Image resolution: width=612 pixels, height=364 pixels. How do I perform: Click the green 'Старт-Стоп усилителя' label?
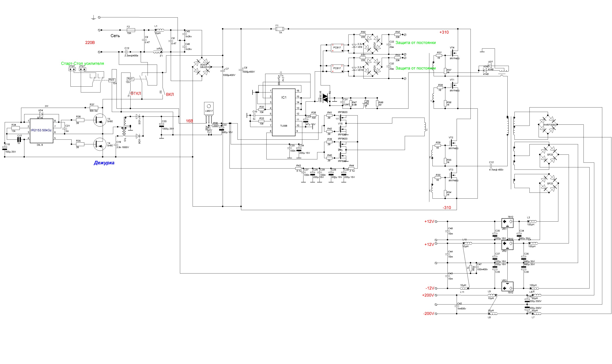click(82, 63)
